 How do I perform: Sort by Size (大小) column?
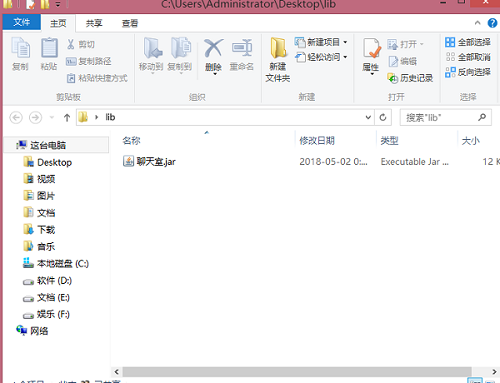[x=470, y=141]
